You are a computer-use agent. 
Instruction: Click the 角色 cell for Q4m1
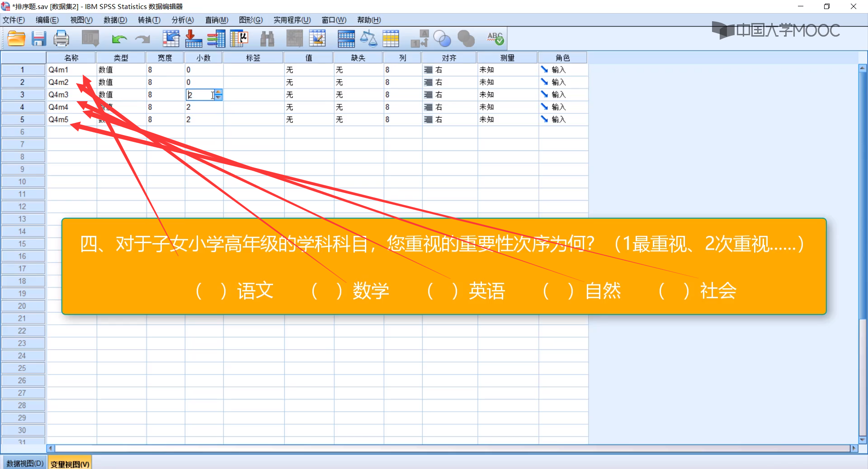click(563, 70)
